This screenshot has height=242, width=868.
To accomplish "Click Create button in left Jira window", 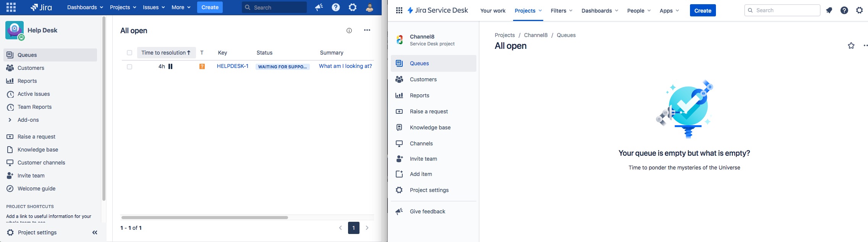I will tap(210, 7).
